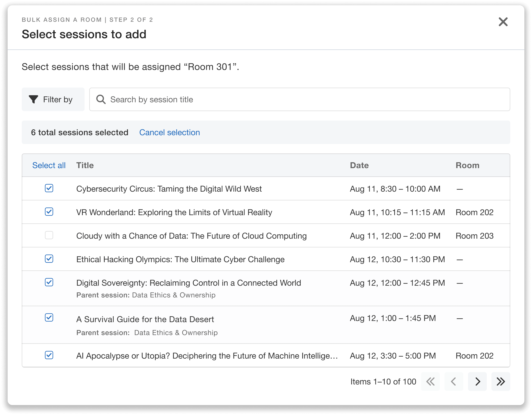This screenshot has height=415, width=532.
Task: Check the Cloudy with a Chance of Data session
Action: coord(49,235)
